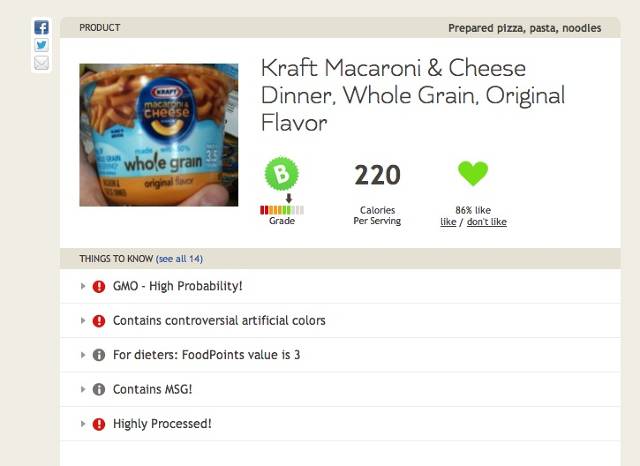The width and height of the screenshot is (640, 466).
Task: Share the product on Facebook
Action: click(x=41, y=27)
